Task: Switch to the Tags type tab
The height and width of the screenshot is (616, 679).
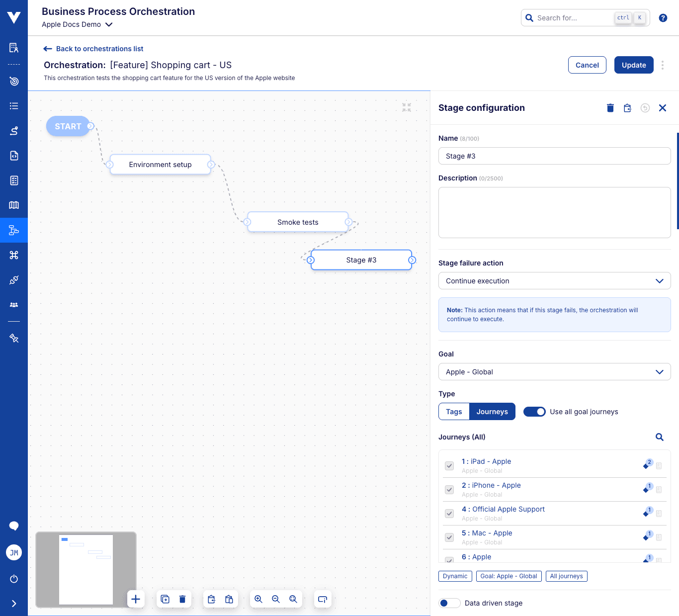Action: pyautogui.click(x=454, y=412)
